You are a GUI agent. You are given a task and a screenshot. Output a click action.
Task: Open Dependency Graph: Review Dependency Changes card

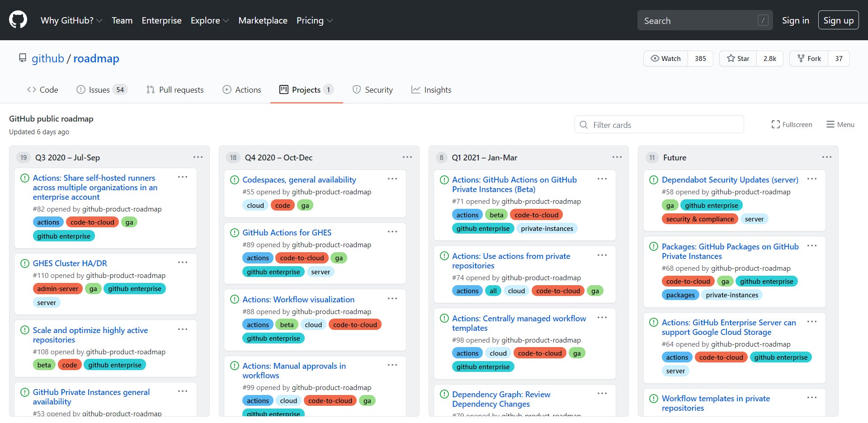click(x=501, y=399)
